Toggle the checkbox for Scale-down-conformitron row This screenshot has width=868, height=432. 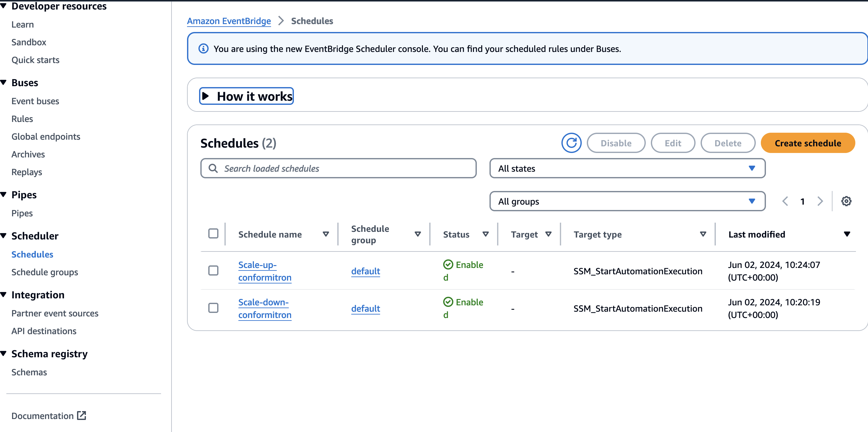[x=213, y=309]
